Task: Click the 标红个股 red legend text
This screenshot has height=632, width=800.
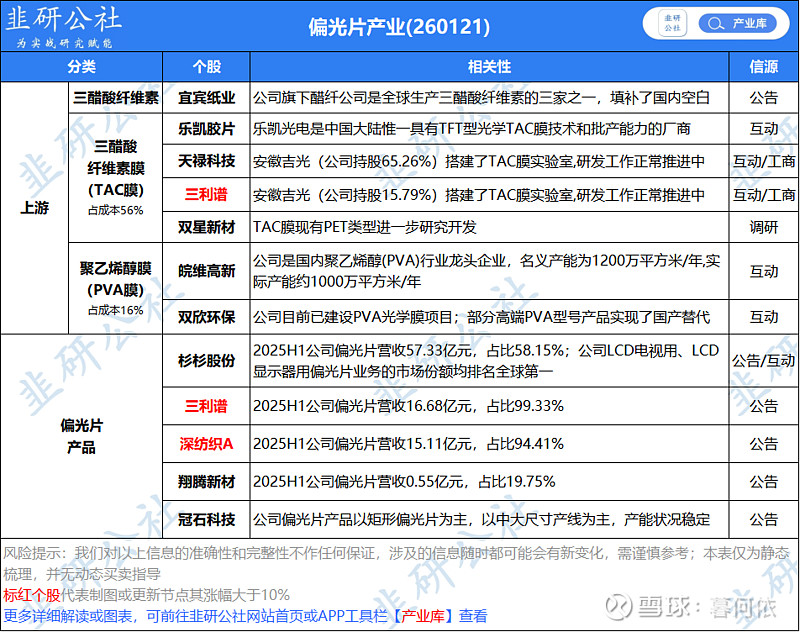Action: click(32, 594)
